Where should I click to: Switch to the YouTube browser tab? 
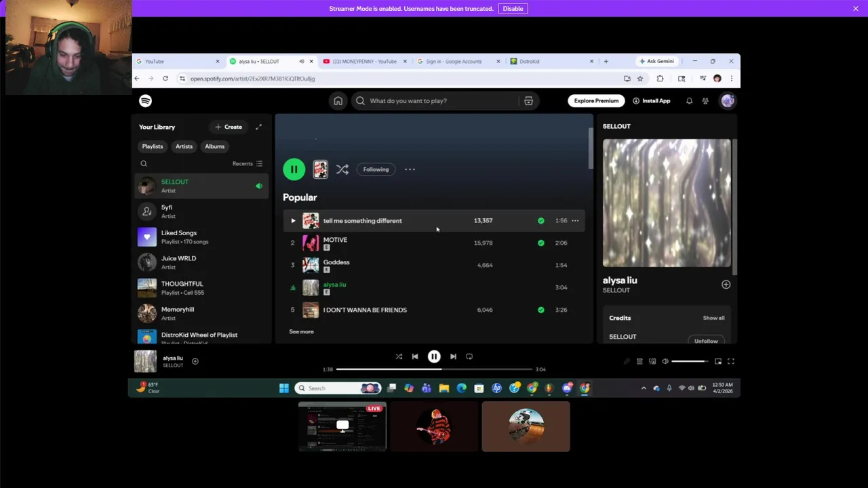[178, 61]
